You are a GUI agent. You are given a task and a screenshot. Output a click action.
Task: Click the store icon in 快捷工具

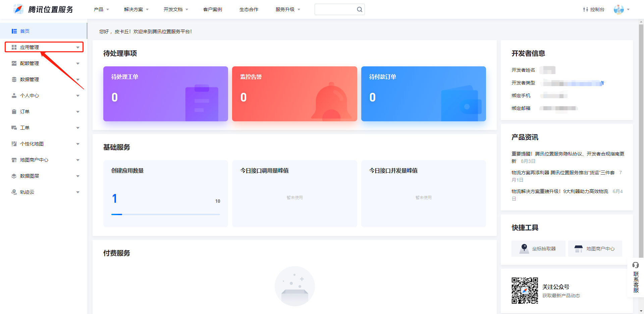[x=579, y=248]
